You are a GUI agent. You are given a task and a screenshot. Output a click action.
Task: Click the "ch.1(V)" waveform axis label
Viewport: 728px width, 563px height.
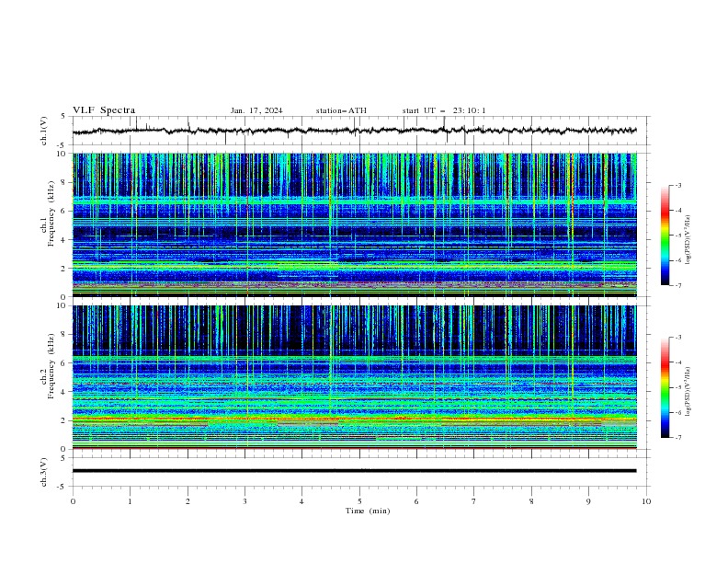click(x=44, y=131)
